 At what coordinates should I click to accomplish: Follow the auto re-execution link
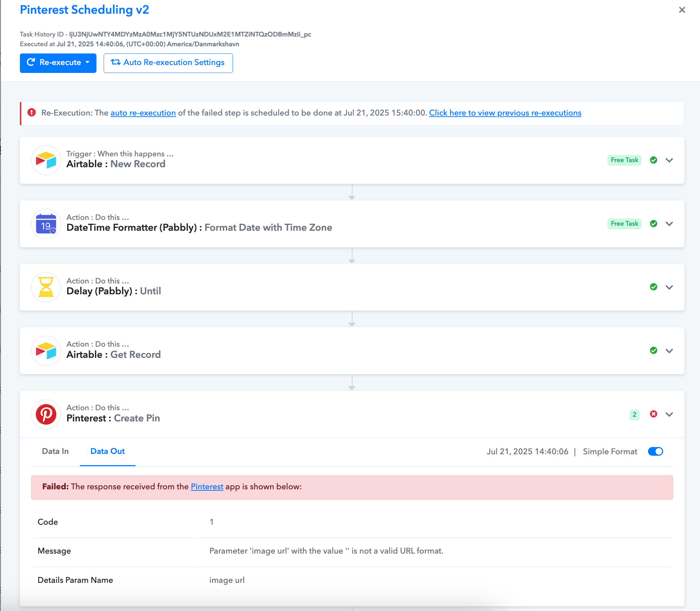[143, 113]
